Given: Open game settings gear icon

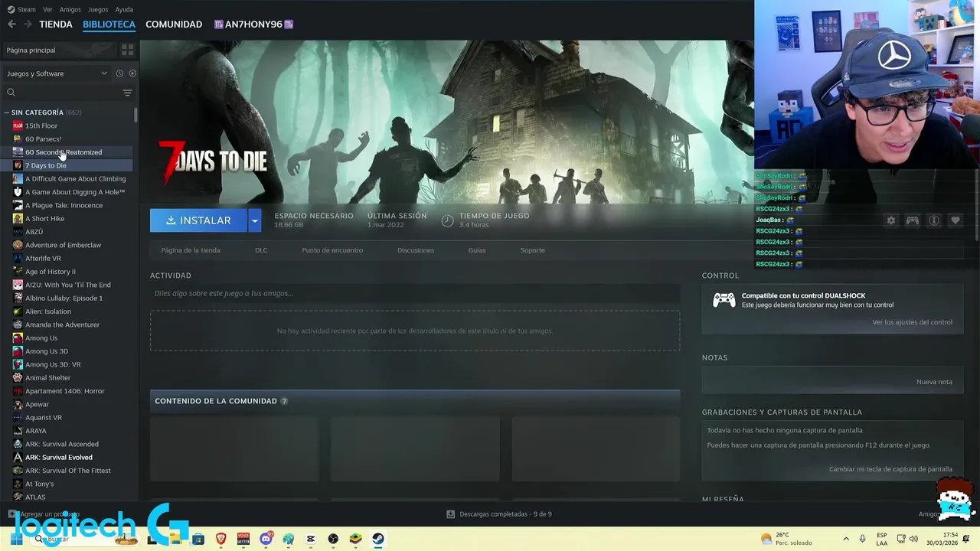Looking at the screenshot, I should point(891,220).
